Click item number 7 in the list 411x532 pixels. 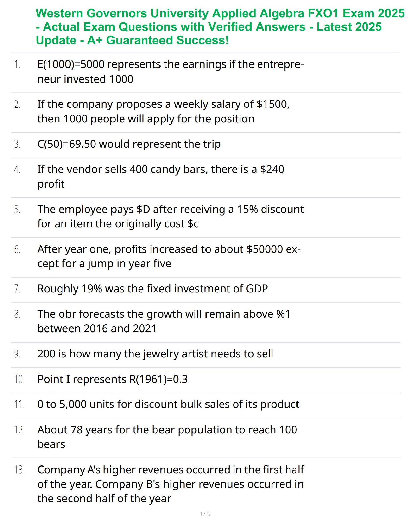pos(17,289)
